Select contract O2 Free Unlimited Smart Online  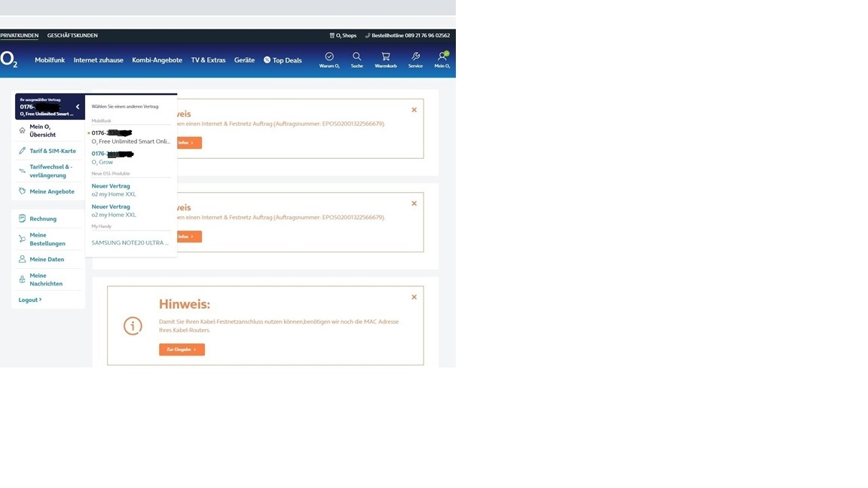coord(130,137)
